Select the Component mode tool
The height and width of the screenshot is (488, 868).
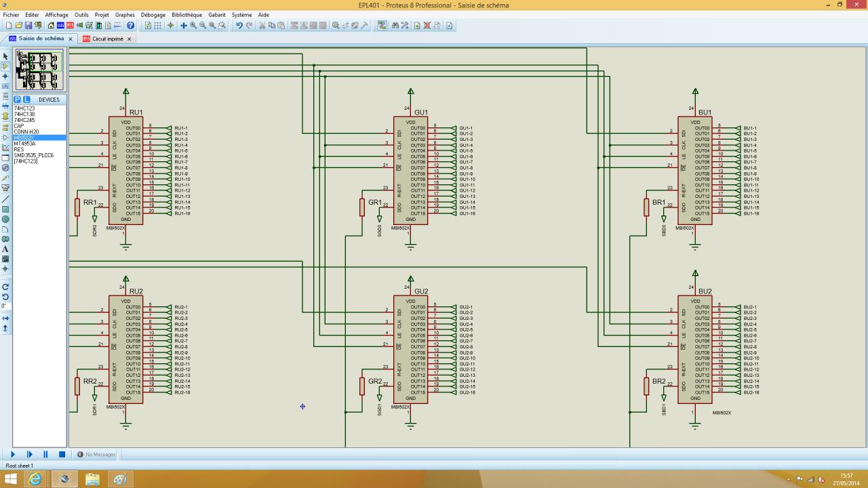(5, 66)
